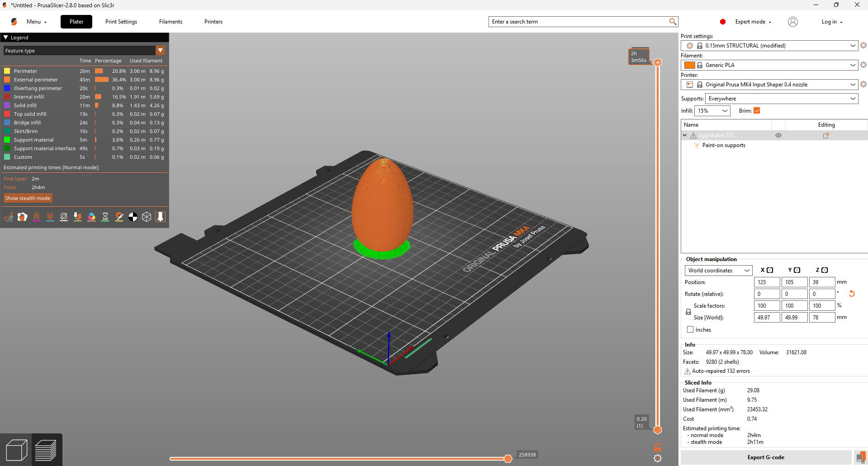The height and width of the screenshot is (466, 868).
Task: Switch to the Print Settings tab
Action: (121, 22)
